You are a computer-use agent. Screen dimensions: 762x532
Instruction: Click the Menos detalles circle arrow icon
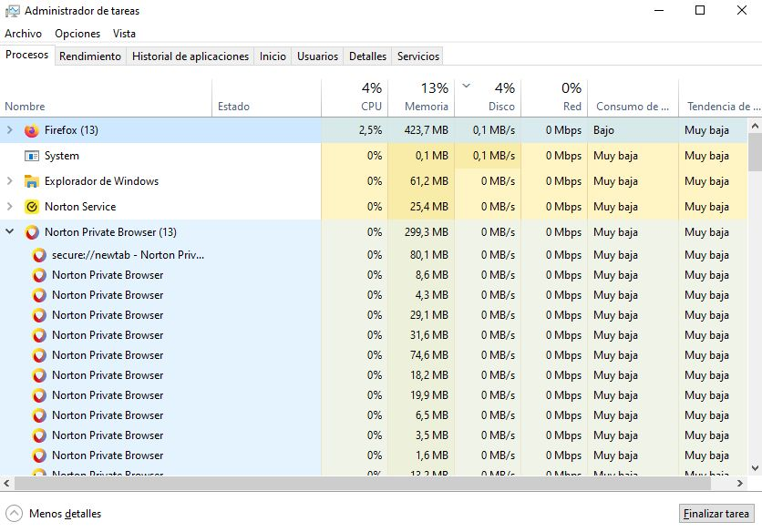14,514
